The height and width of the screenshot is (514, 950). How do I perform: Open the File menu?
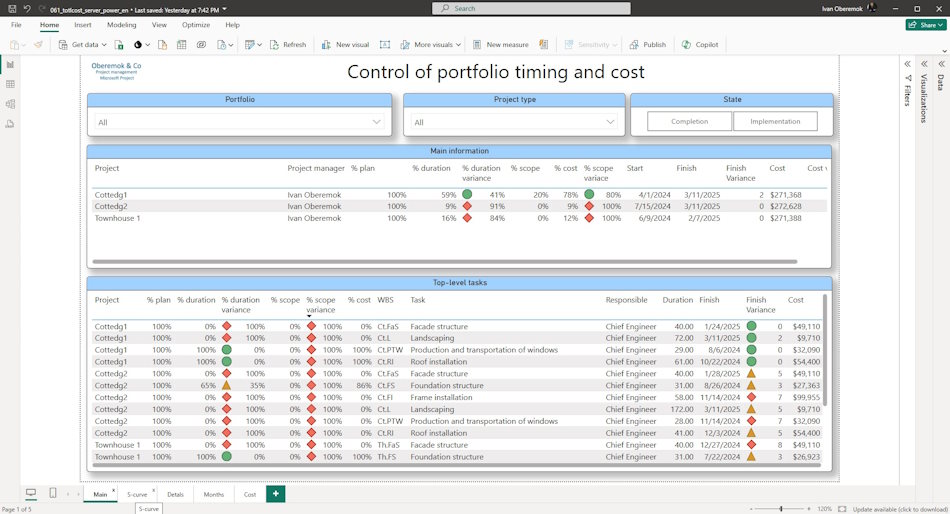click(16, 25)
